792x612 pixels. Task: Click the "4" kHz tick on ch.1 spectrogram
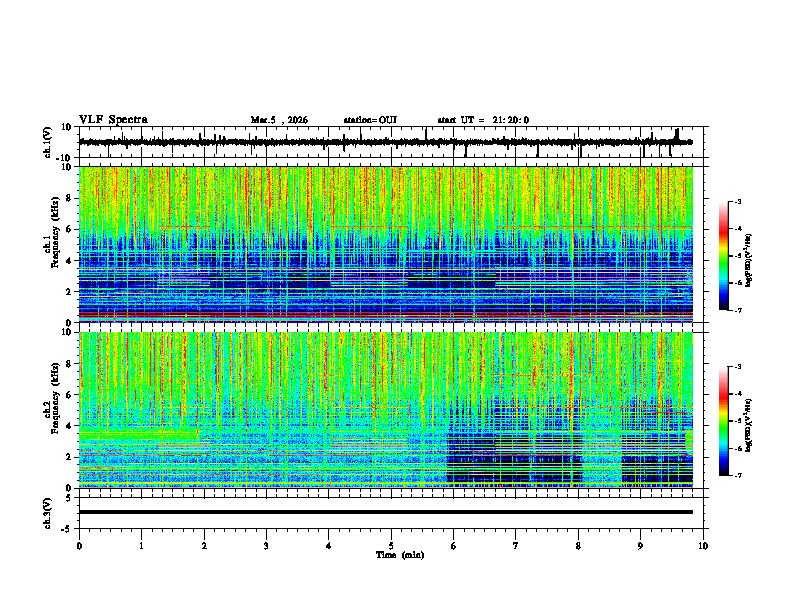point(69,261)
